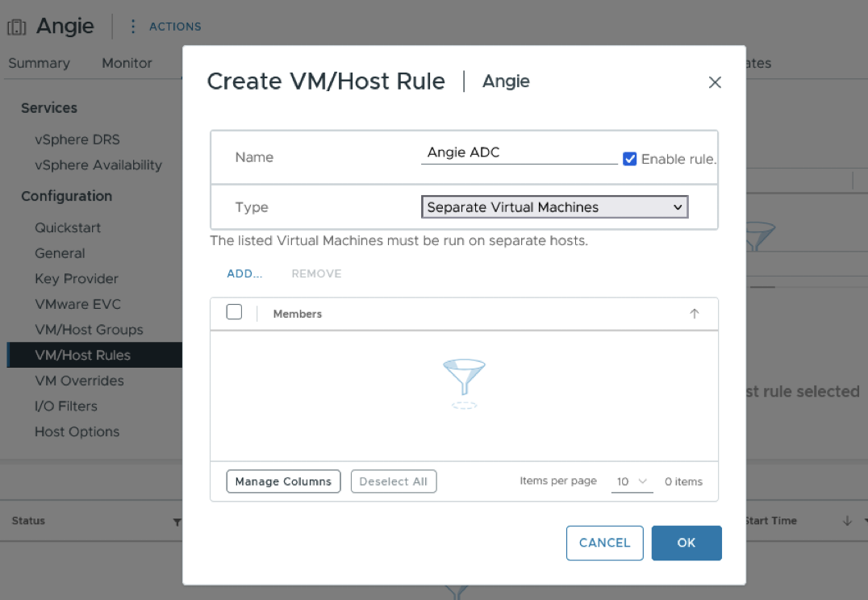Expand the Items per page dropdown
The height and width of the screenshot is (600, 868).
(x=632, y=481)
